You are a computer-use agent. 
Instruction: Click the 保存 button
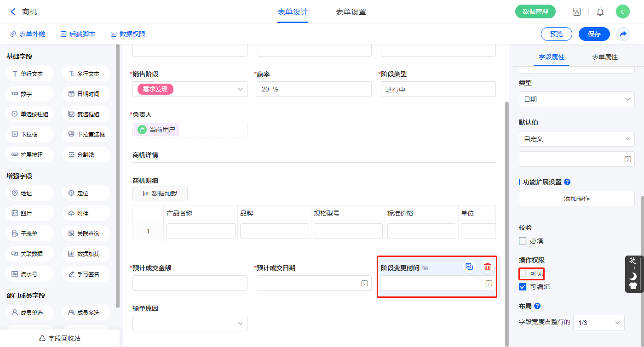(594, 34)
